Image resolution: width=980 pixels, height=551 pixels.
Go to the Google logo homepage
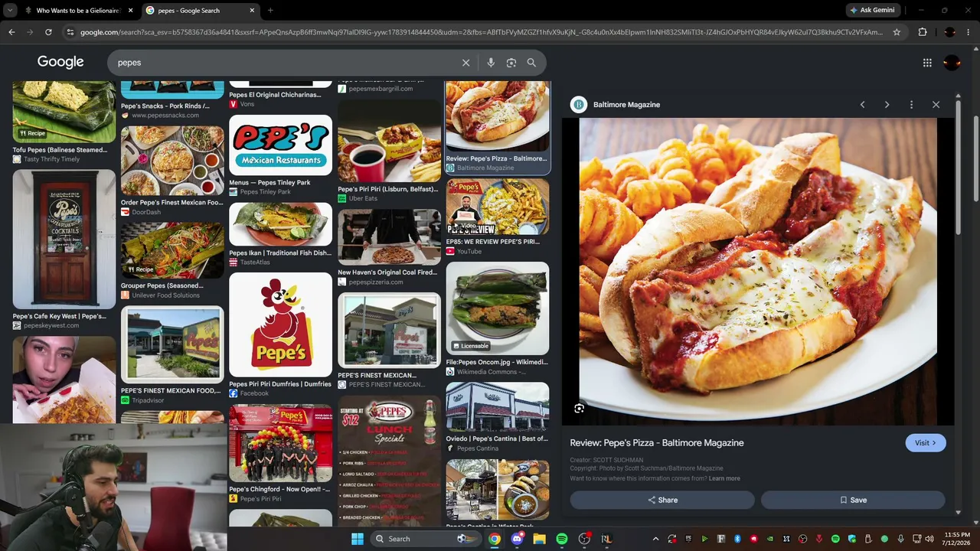[60, 62]
